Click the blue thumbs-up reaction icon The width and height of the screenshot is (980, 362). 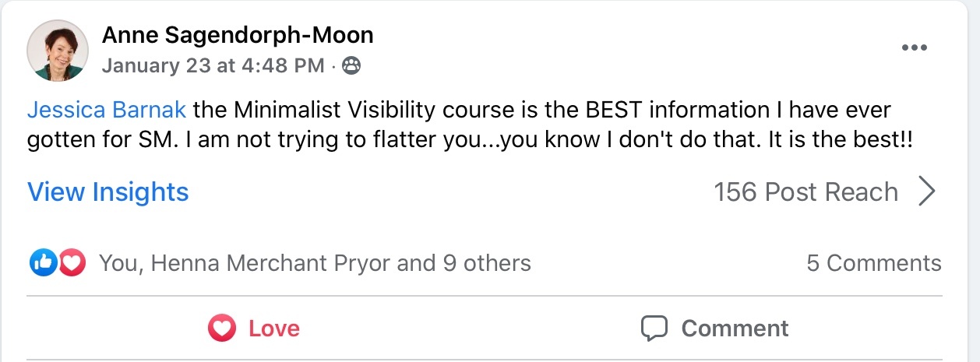coord(42,263)
